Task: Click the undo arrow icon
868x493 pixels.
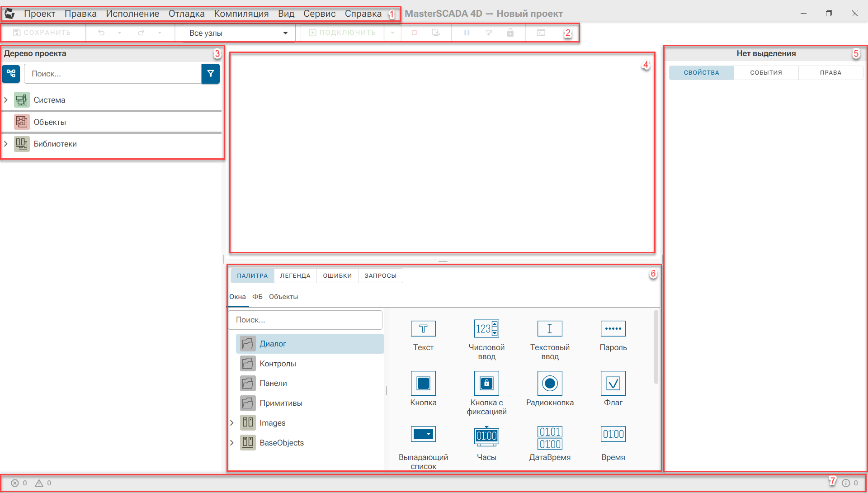Action: (101, 33)
